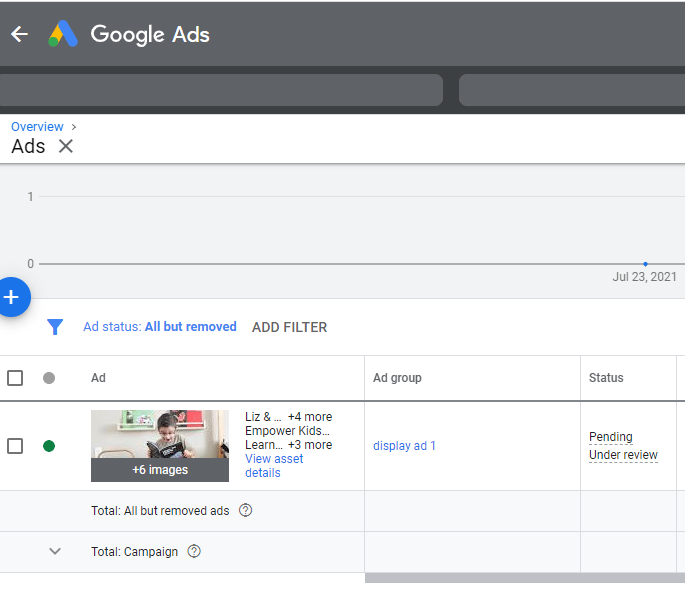This screenshot has height=606, width=685.
Task: Sort by the Ad group column header
Action: (397, 378)
